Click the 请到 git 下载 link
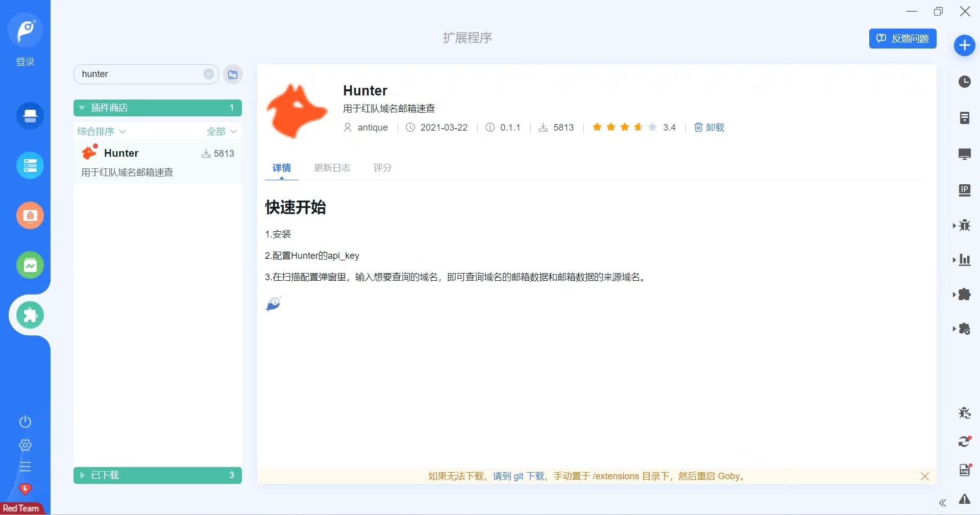Screen dimensions: 980x515 tap(519, 476)
